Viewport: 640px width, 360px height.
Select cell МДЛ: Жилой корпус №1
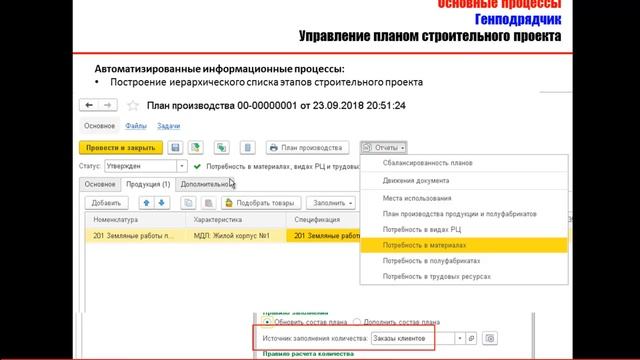click(x=236, y=236)
